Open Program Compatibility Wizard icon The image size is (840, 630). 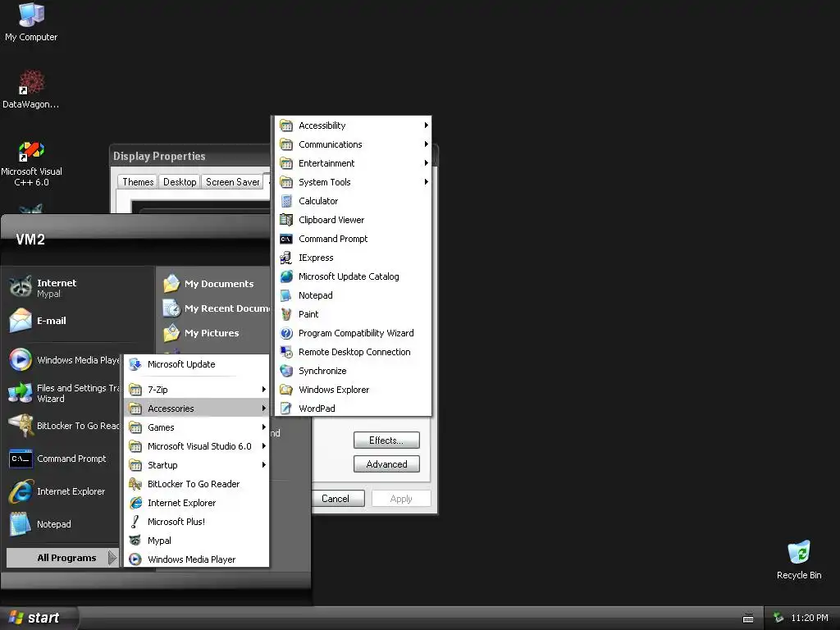[286, 333]
